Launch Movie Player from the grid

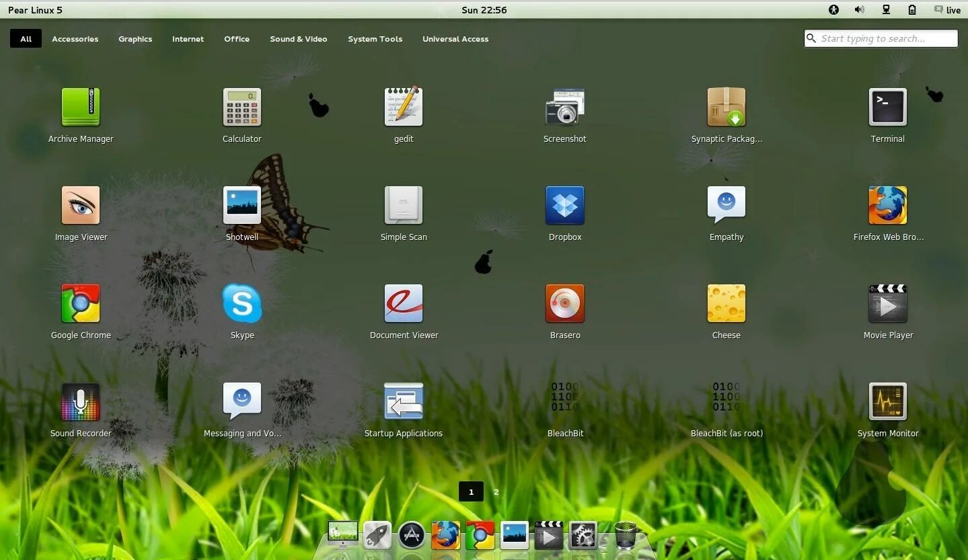point(888,304)
